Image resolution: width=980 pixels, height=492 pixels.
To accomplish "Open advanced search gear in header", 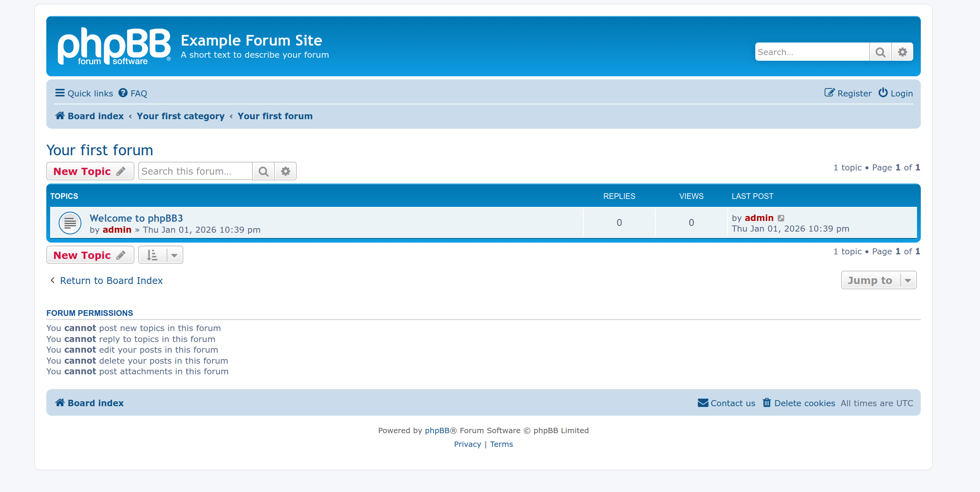I will click(902, 52).
